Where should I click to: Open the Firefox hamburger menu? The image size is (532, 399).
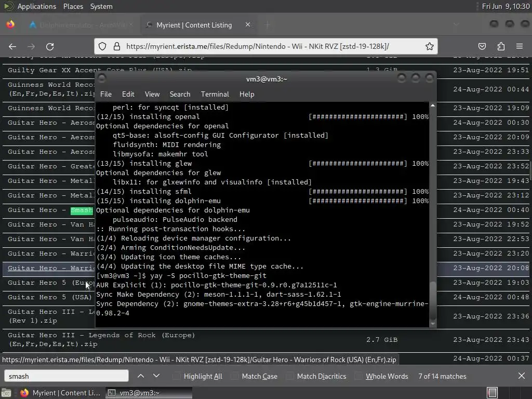[520, 46]
